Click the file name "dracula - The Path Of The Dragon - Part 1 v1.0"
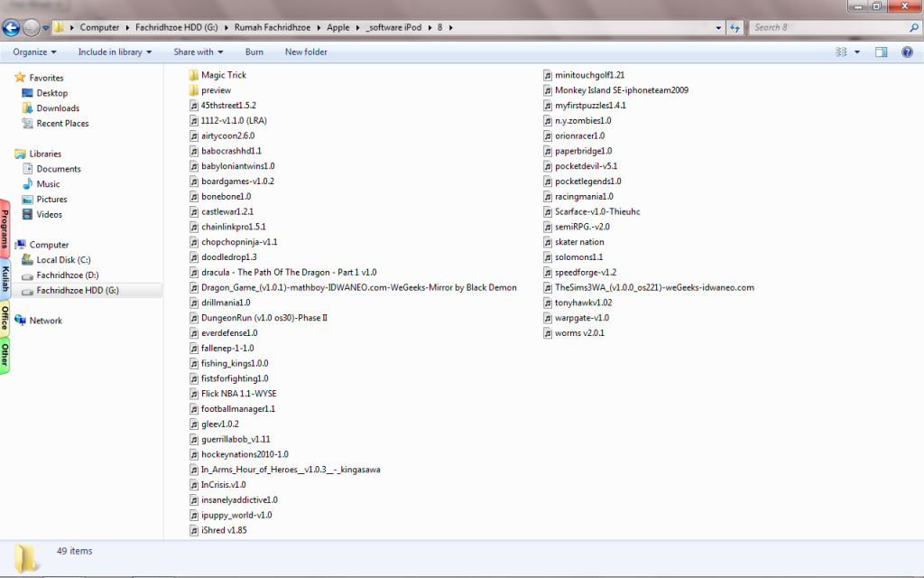 point(289,273)
